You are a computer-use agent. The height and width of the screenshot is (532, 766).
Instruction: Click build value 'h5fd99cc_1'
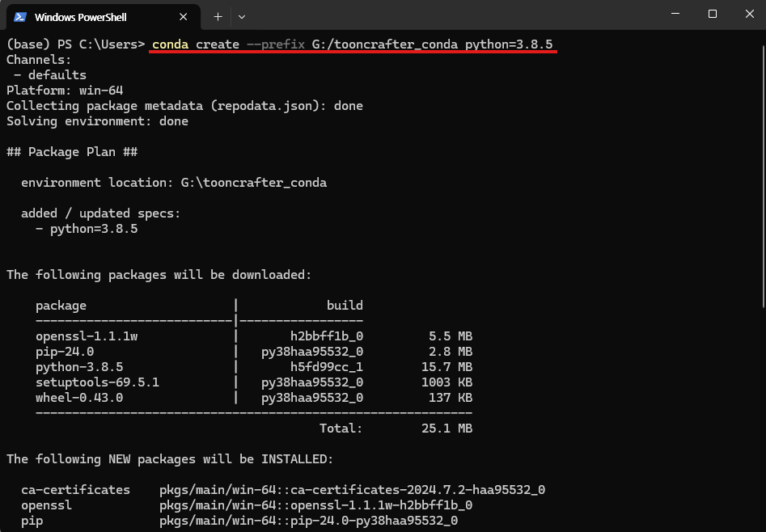pyautogui.click(x=327, y=367)
